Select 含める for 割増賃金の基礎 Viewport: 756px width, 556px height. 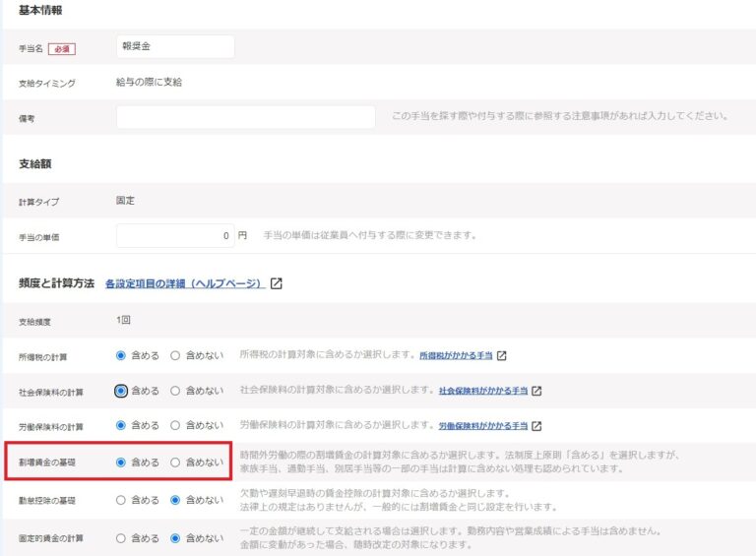(121, 462)
